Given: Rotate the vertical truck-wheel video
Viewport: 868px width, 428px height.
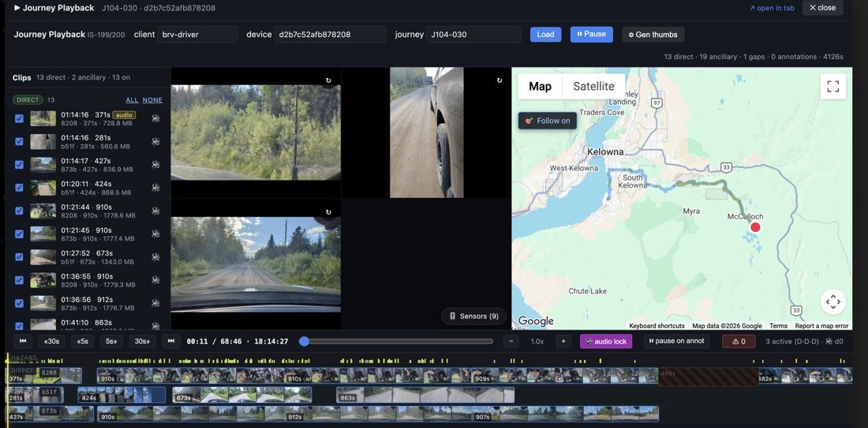Looking at the screenshot, I should pos(499,80).
